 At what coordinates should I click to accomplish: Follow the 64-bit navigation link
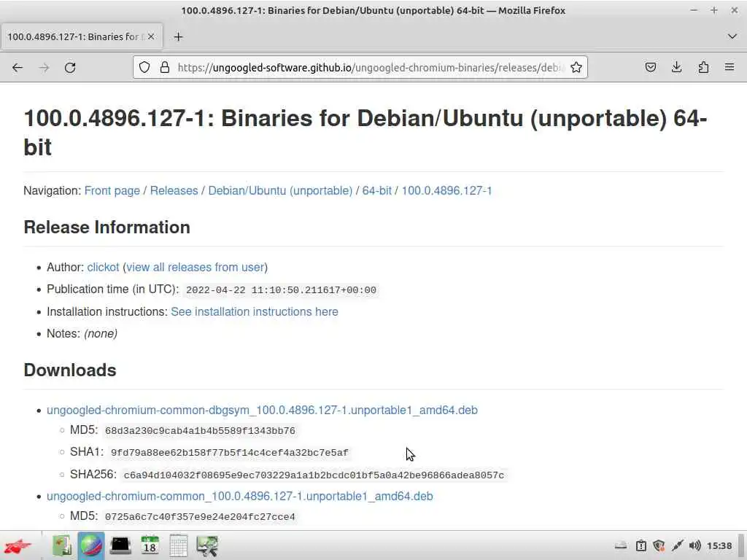click(x=377, y=190)
